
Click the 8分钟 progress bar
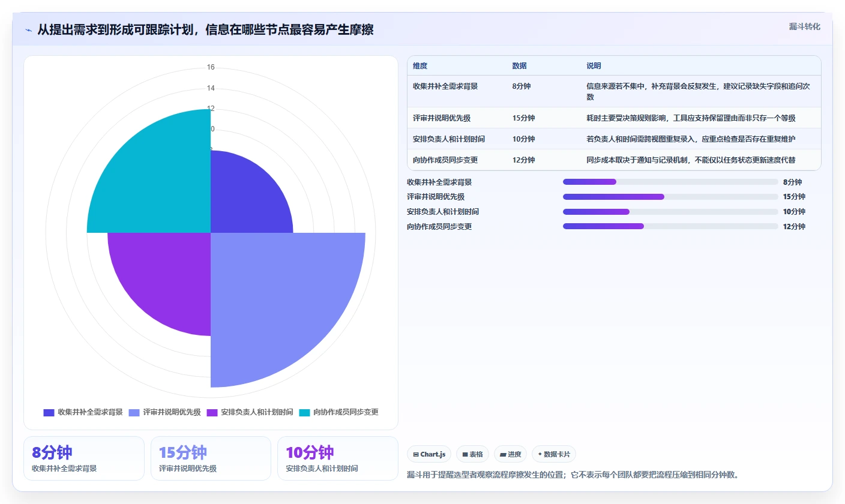coord(670,182)
